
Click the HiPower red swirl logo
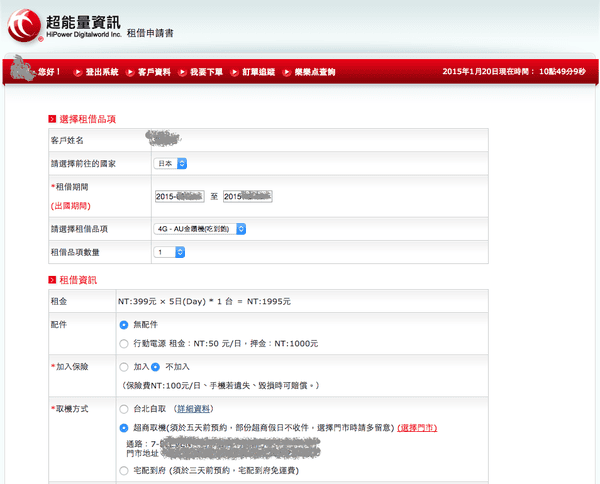coord(24,26)
